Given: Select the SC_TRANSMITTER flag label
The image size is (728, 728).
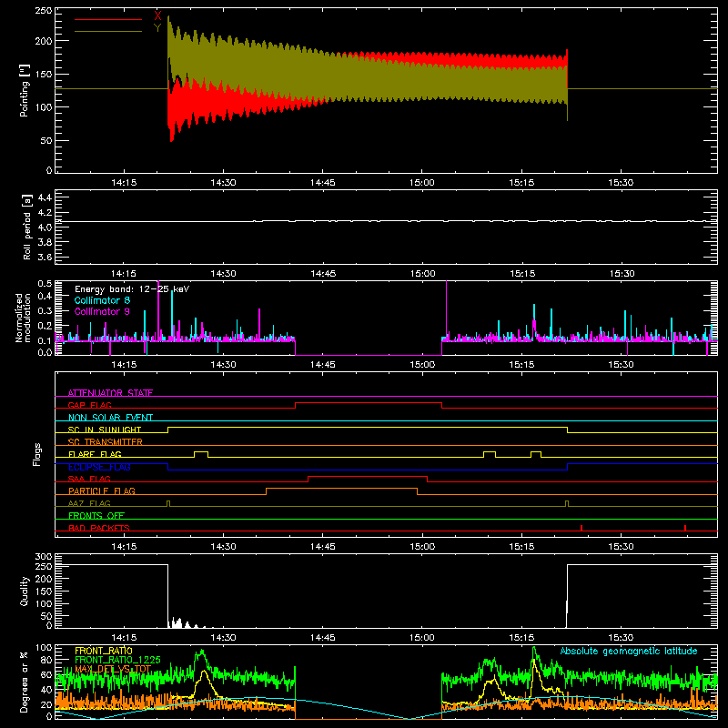Looking at the screenshot, I should pos(106,442).
